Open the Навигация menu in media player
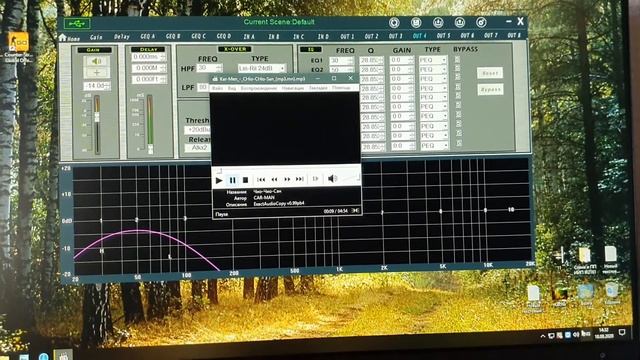Screen dimensions: 640x360 point(293,88)
